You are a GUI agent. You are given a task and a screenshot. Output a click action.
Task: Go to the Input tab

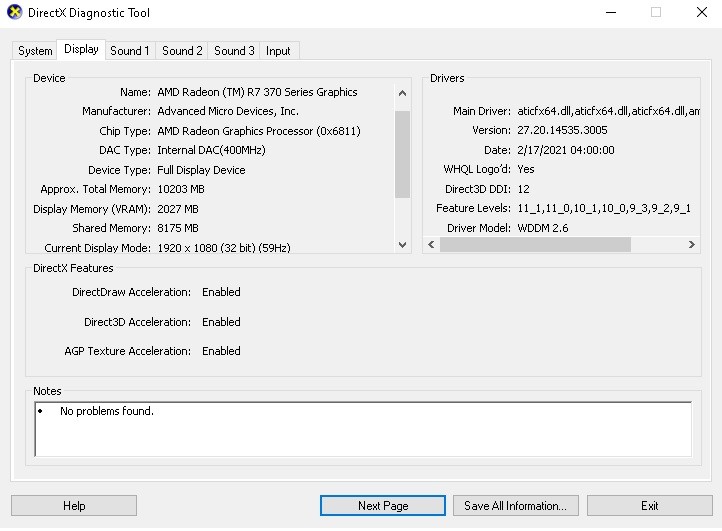pyautogui.click(x=278, y=51)
